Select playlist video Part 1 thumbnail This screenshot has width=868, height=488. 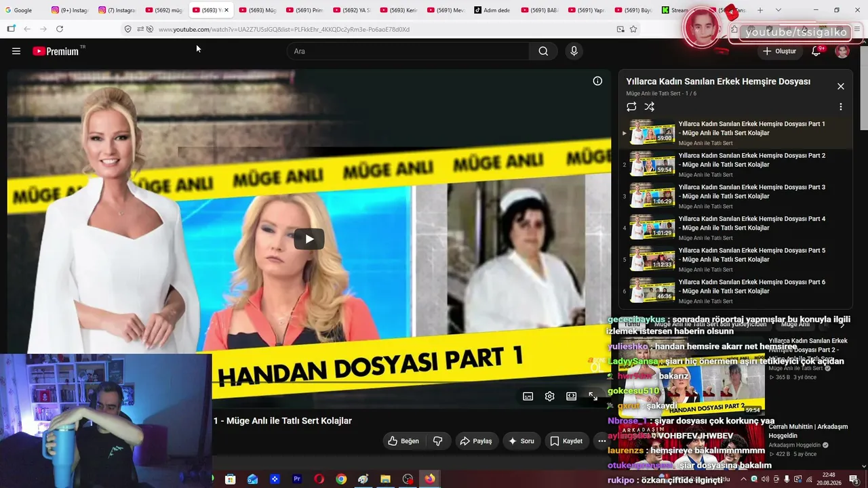point(652,133)
